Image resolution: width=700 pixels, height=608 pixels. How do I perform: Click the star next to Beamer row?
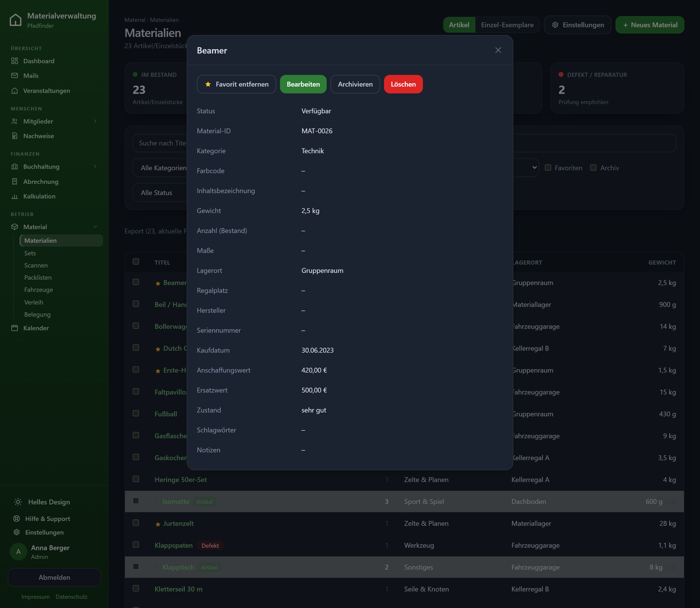[158, 283]
